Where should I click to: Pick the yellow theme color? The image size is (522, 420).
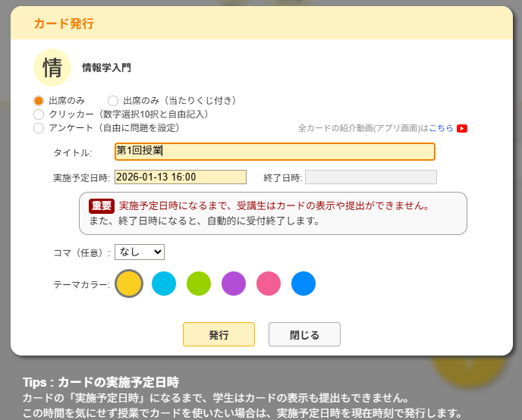tap(129, 284)
